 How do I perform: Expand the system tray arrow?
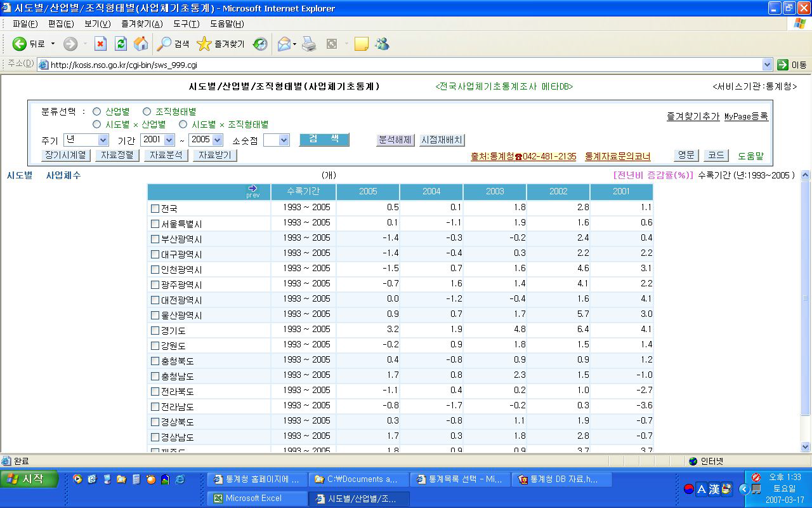[x=744, y=489]
